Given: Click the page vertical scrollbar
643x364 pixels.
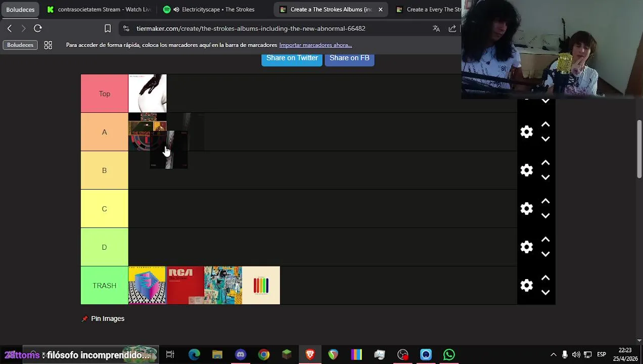Looking at the screenshot, I should pos(639,149).
